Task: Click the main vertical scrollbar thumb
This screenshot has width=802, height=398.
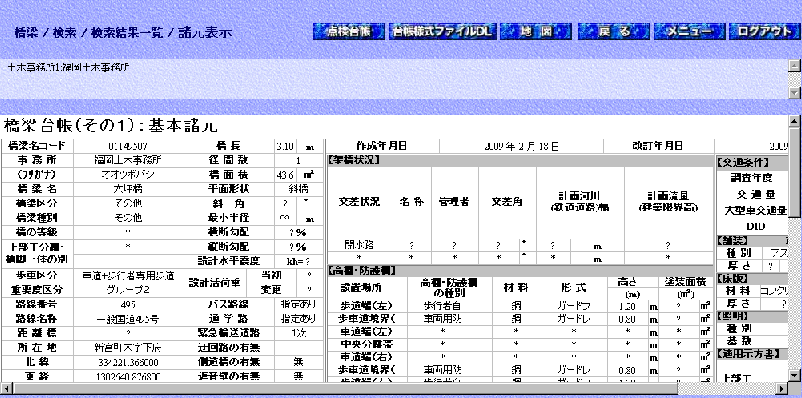Action: coord(794,171)
